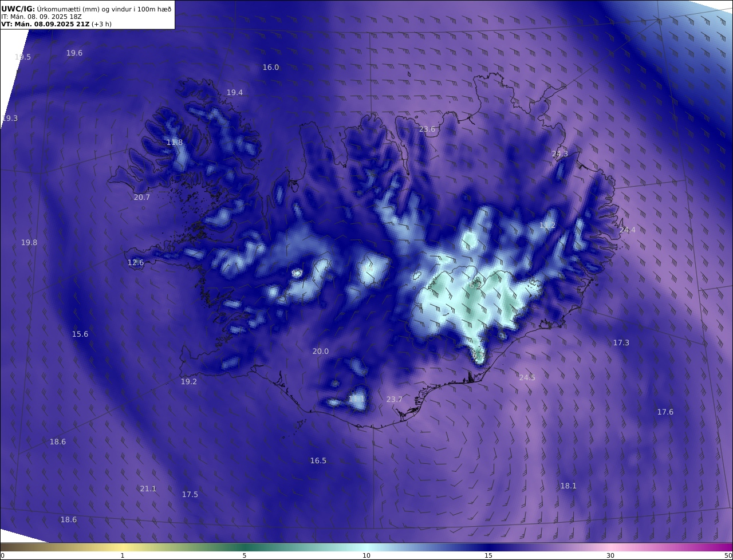Click the 'IT: Mán. 08. 09. 2025 18Z' line
Image resolution: width=733 pixels, height=560 pixels.
[x=42, y=17]
